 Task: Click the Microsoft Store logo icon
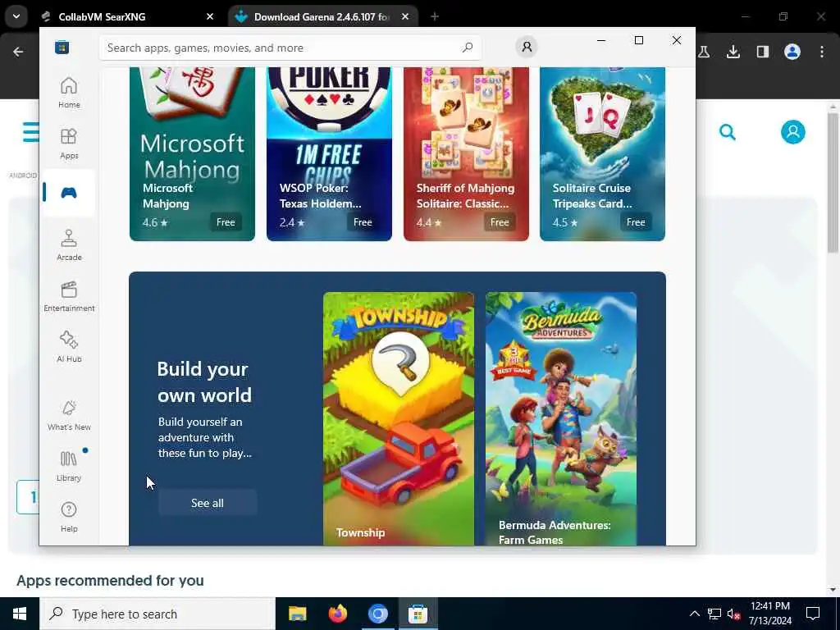click(x=62, y=47)
